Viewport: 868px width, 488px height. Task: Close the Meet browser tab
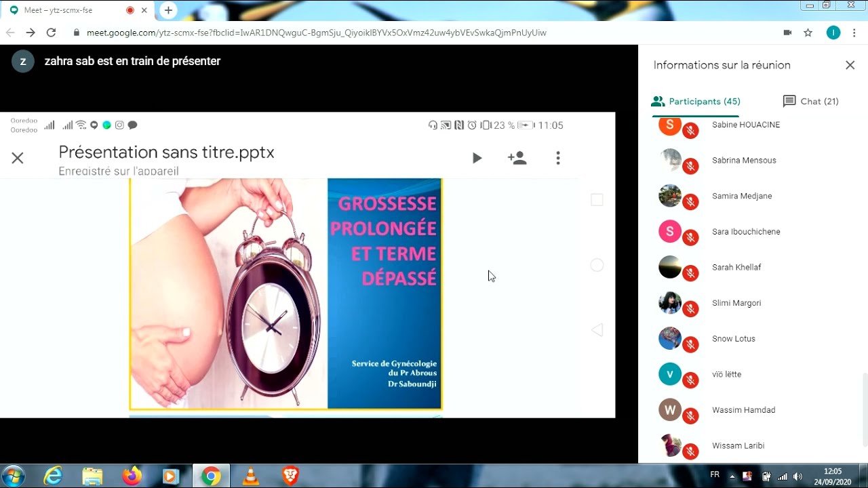[144, 10]
